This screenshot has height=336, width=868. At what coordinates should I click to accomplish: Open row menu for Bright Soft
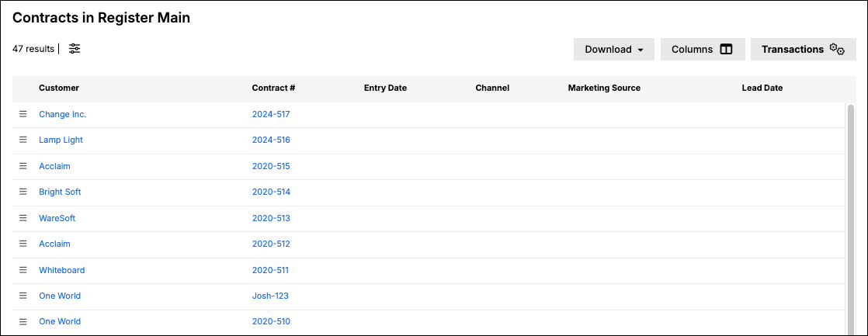[x=23, y=192]
